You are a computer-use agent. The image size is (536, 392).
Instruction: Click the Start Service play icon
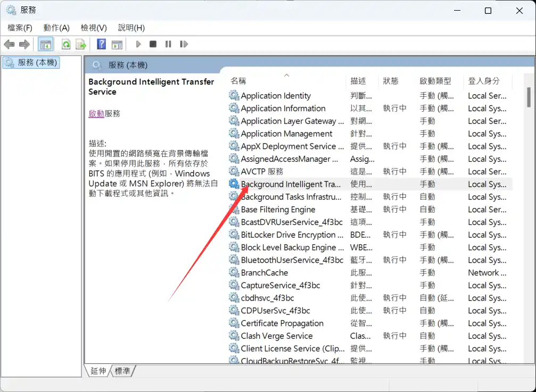point(138,44)
